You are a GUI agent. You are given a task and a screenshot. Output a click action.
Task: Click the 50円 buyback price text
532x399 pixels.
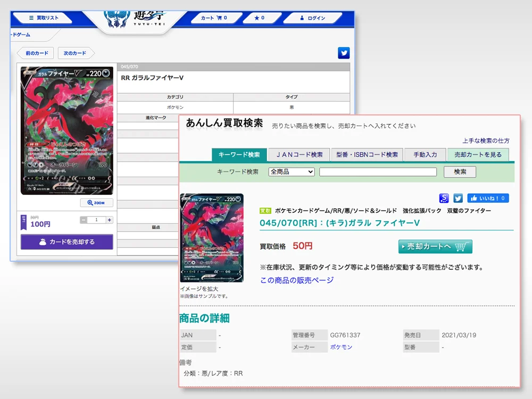[x=302, y=246]
